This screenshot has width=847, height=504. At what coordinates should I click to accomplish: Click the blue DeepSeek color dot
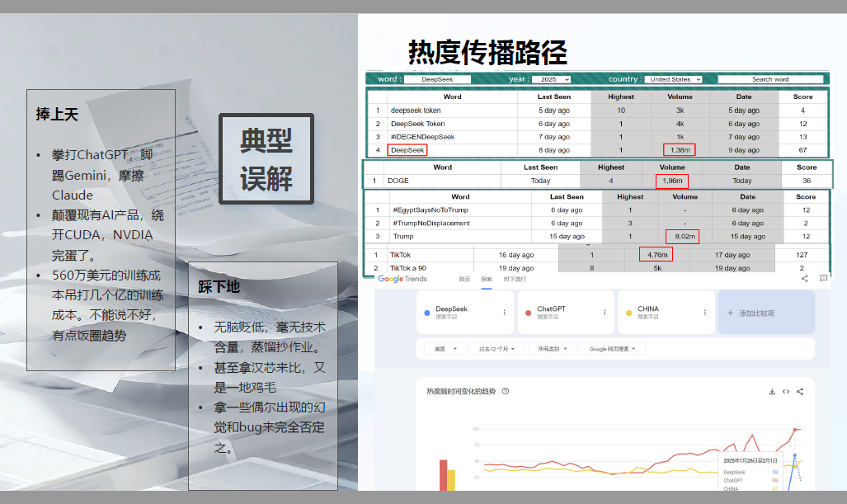coord(427,313)
